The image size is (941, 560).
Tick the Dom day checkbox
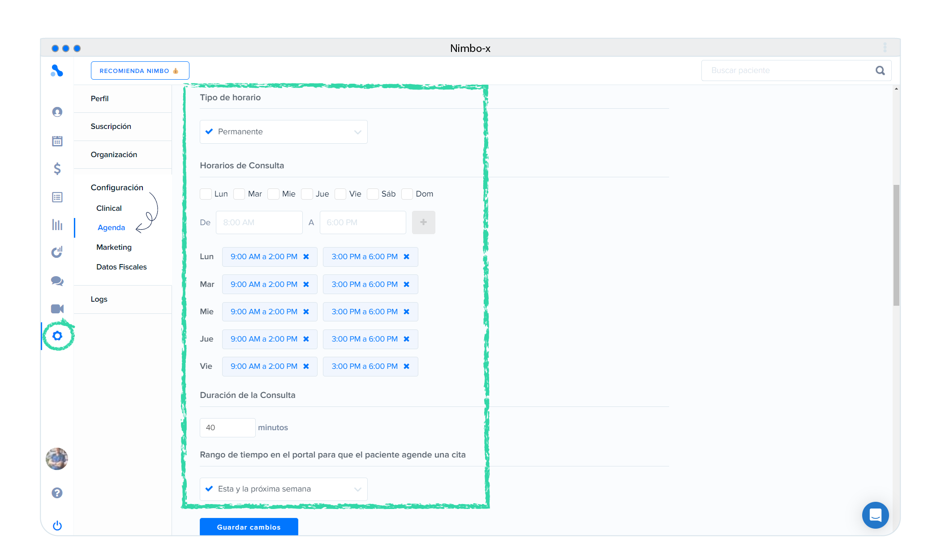(x=407, y=194)
